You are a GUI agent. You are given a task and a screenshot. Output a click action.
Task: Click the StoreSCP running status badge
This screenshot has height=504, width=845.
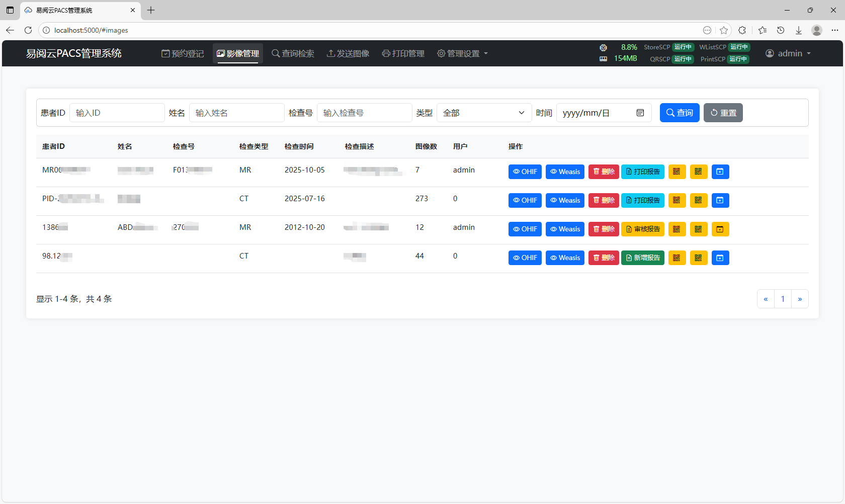[x=683, y=47]
